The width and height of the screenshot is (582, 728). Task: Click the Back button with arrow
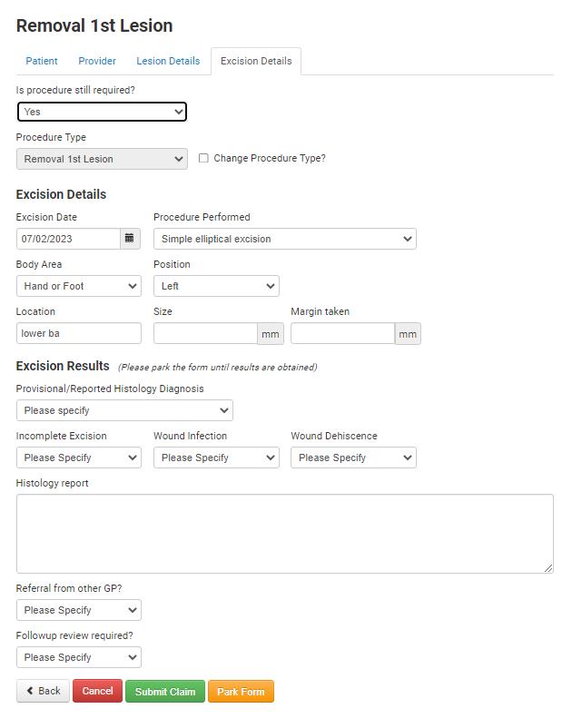click(x=44, y=691)
